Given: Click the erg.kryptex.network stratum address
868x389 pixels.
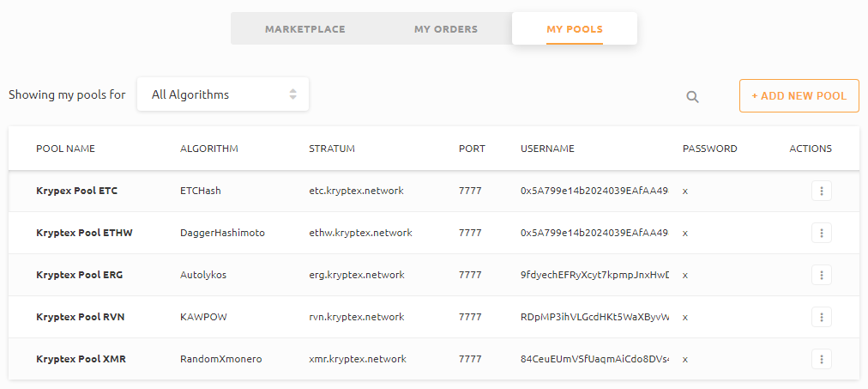Looking at the screenshot, I should 357,275.
